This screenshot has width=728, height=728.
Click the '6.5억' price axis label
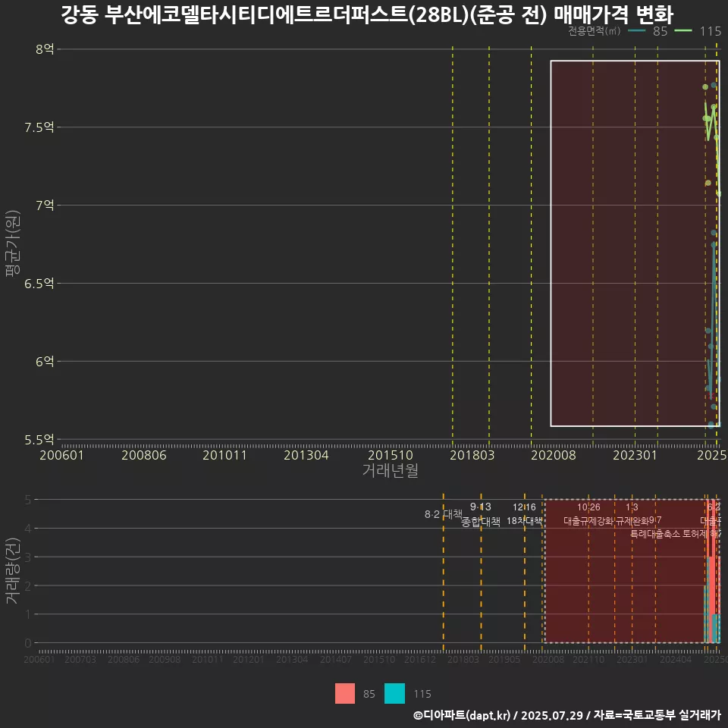(39, 283)
